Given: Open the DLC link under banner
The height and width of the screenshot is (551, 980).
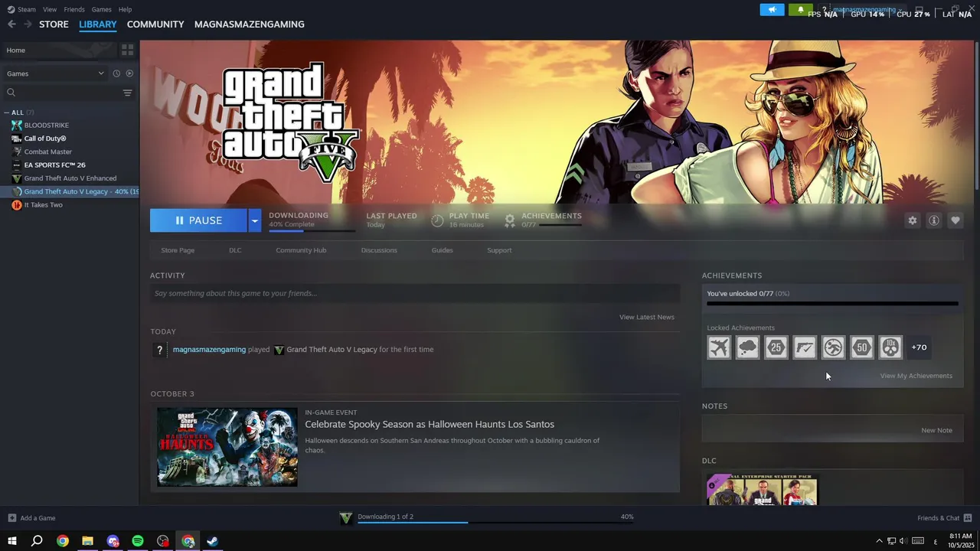Looking at the screenshot, I should pos(235,250).
